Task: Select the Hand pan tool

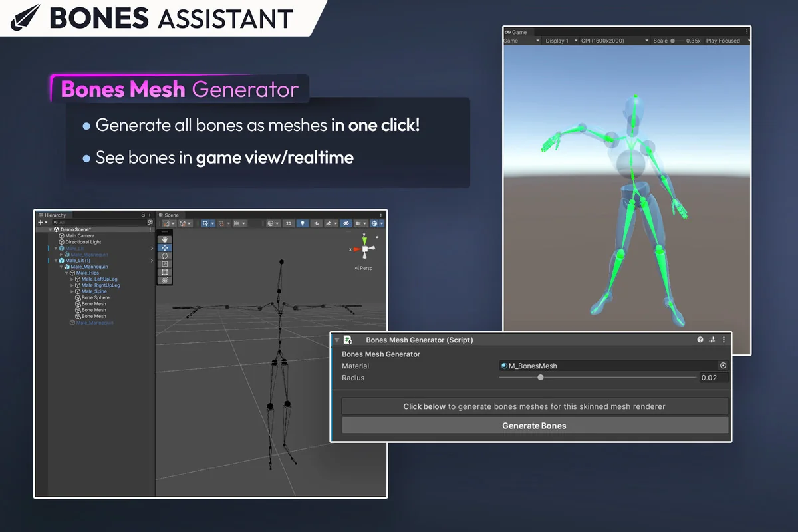Action: tap(165, 239)
